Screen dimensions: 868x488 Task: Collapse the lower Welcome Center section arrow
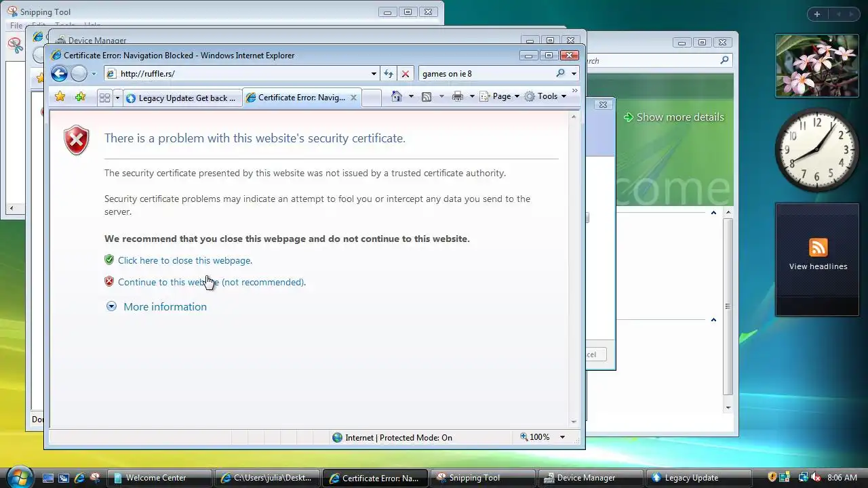tap(713, 320)
